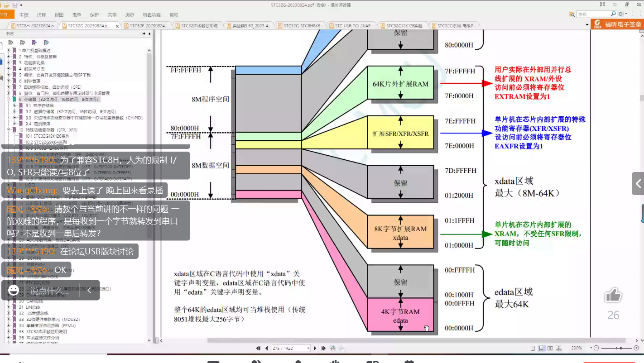Click the 福昕电子签章 eSign button
The height and width of the screenshot is (363, 644).
pos(618,24)
